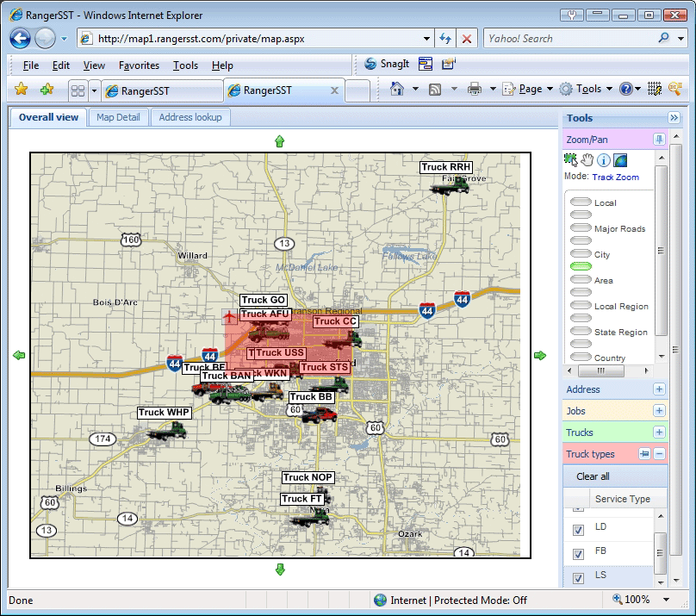This screenshot has height=616, width=696.
Task: Click the Truck RRH truck marker
Action: (451, 184)
